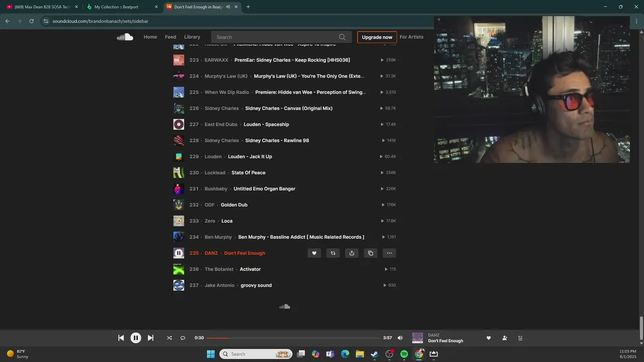The width and height of the screenshot is (644, 362).
Task: Open player bar track artwork thumbnail
Action: tap(418, 338)
